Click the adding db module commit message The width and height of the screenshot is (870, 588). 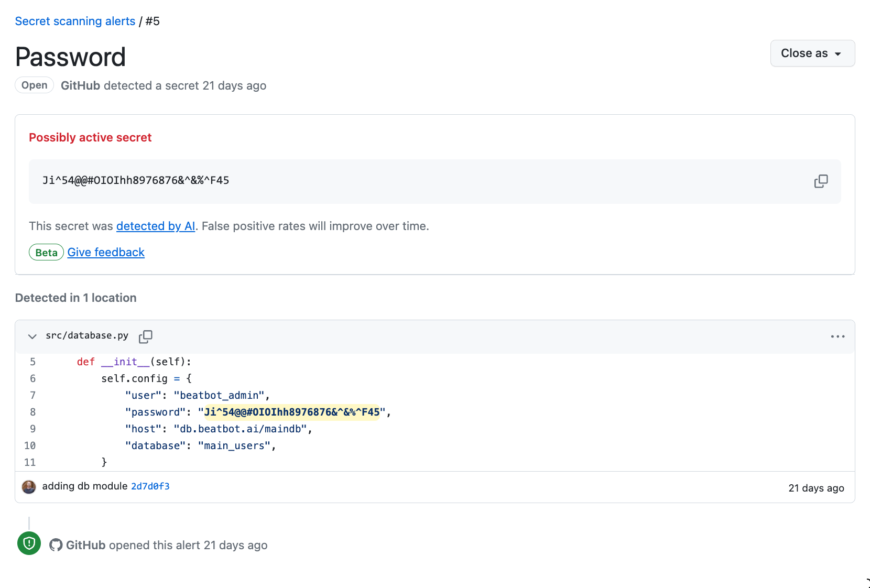(85, 486)
